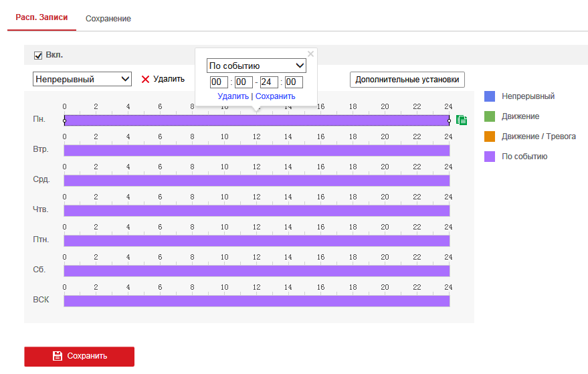
Task: Click the green Движение legend swatch
Action: [x=490, y=116]
